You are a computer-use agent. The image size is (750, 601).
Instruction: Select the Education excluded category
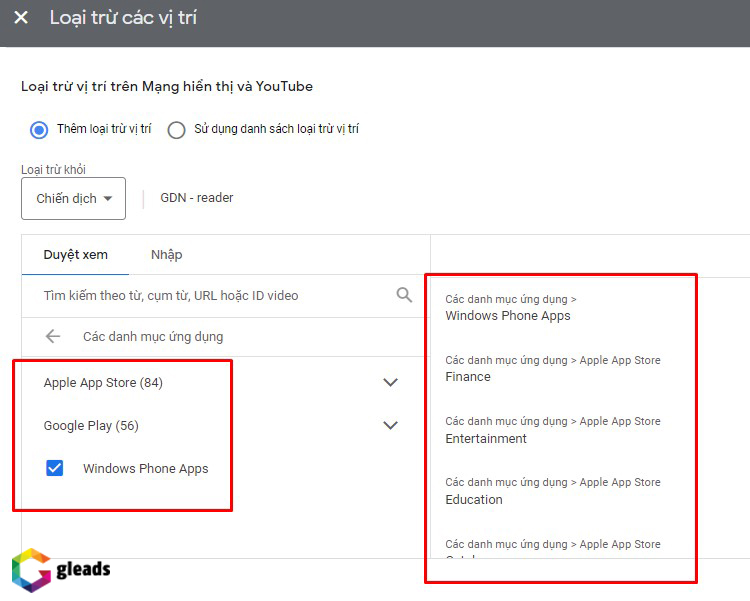(x=474, y=500)
